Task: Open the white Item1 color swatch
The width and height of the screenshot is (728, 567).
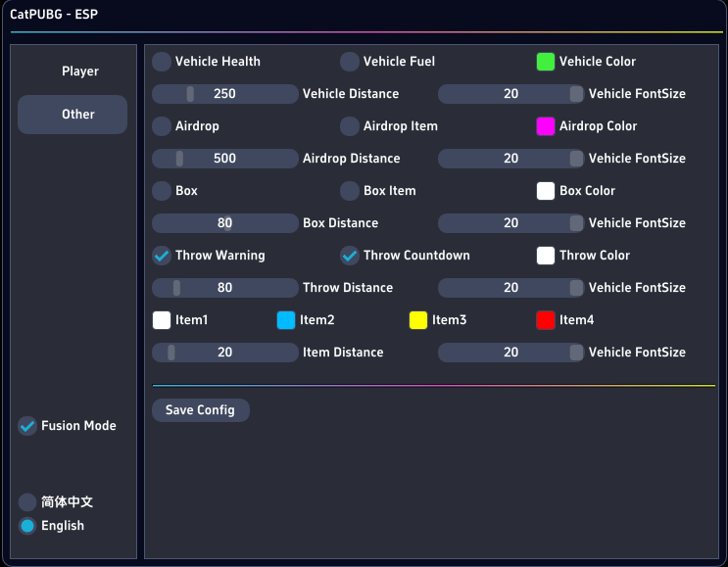Action: pos(162,319)
